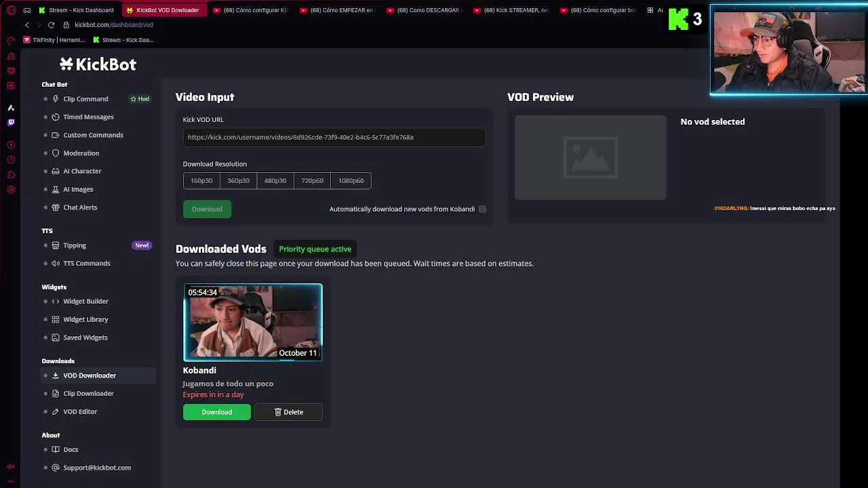Click the padlock site-info icon
The width and height of the screenshot is (868, 488).
pyautogui.click(x=66, y=25)
